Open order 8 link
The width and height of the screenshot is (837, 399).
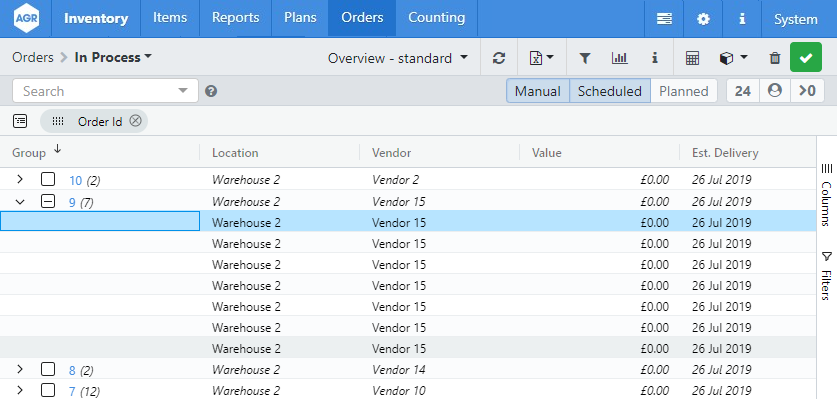(72, 370)
